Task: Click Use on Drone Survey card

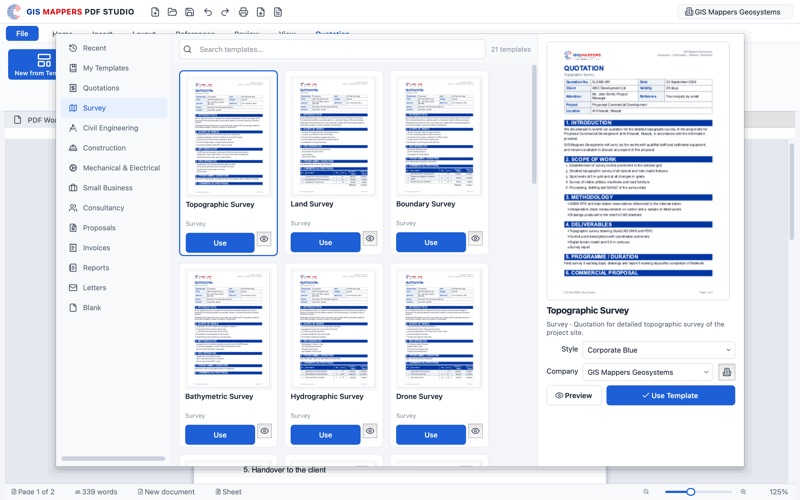Action: pos(431,435)
